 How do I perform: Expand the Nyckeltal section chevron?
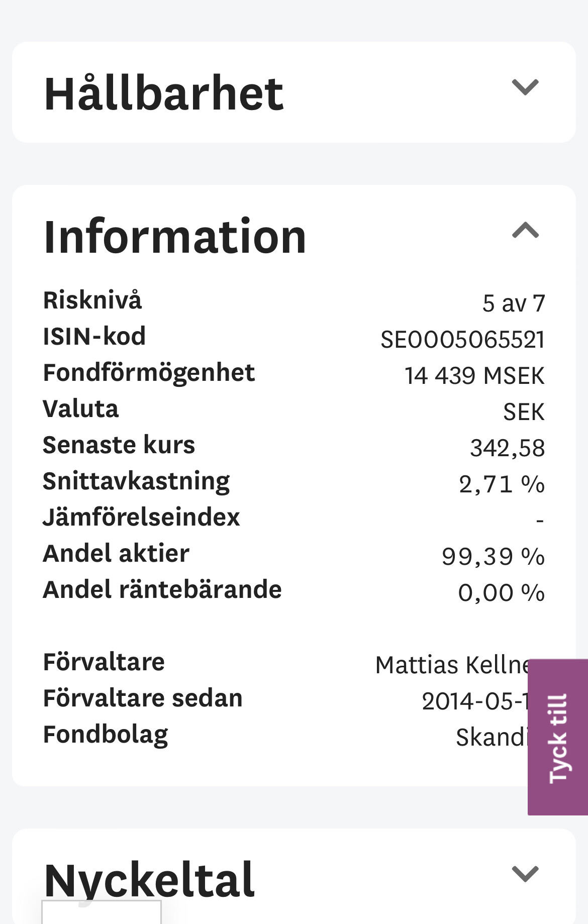point(525,874)
